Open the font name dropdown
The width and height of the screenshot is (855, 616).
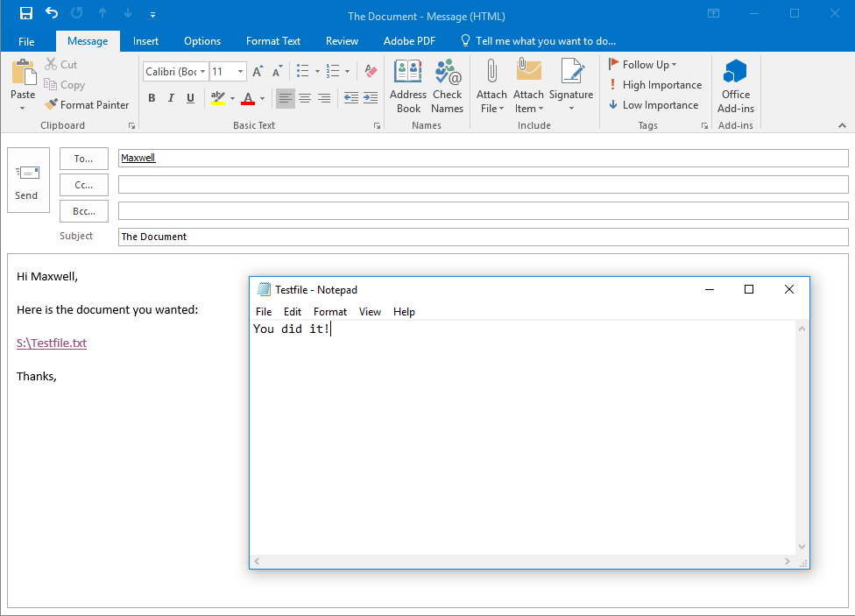(203, 72)
